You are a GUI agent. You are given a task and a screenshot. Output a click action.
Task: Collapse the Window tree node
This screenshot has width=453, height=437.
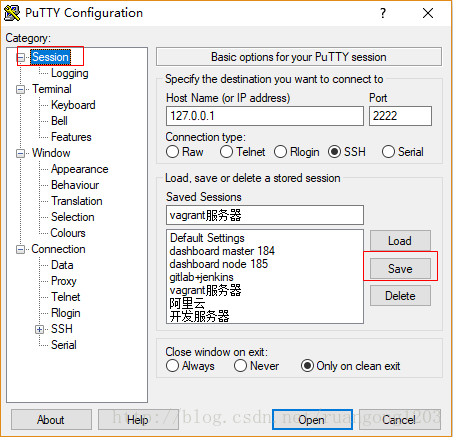(x=21, y=153)
